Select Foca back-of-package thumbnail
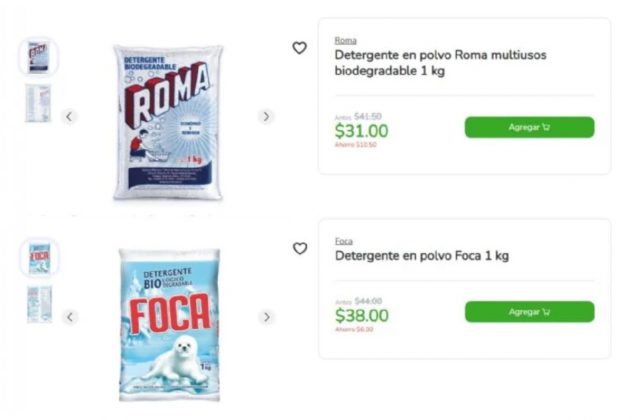634x420 pixels. click(x=40, y=304)
